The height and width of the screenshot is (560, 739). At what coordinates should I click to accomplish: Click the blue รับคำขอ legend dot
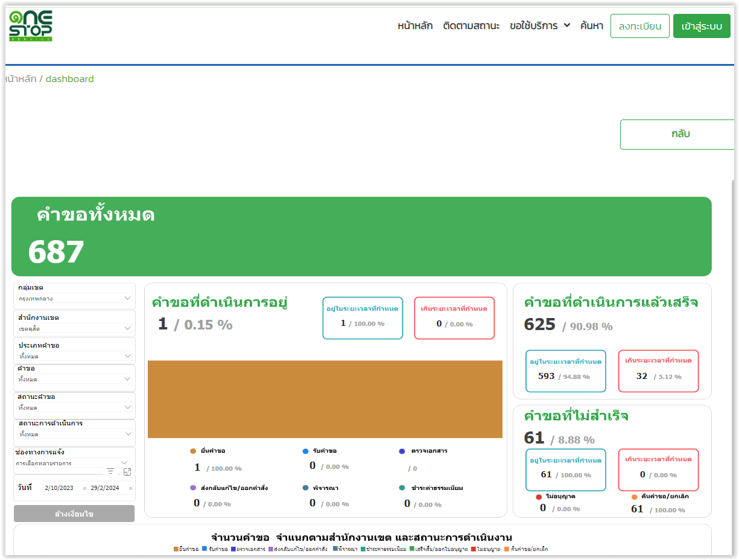306,451
